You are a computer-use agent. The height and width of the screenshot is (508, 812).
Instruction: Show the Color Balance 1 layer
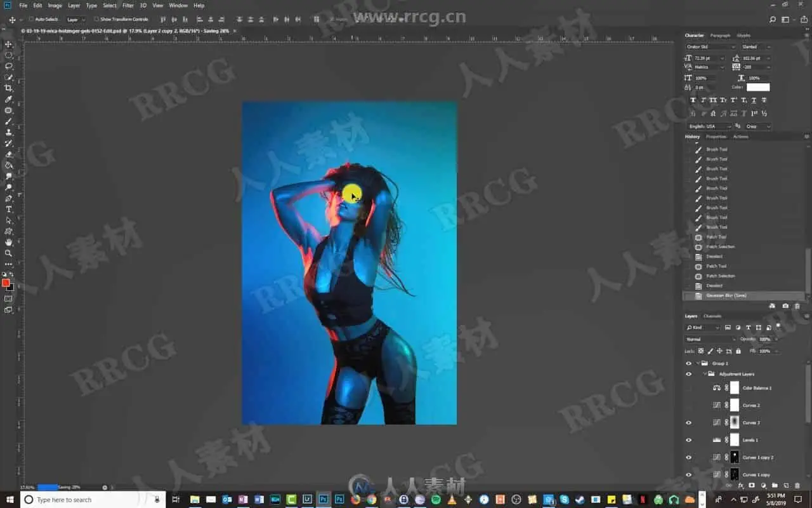pyautogui.click(x=689, y=388)
